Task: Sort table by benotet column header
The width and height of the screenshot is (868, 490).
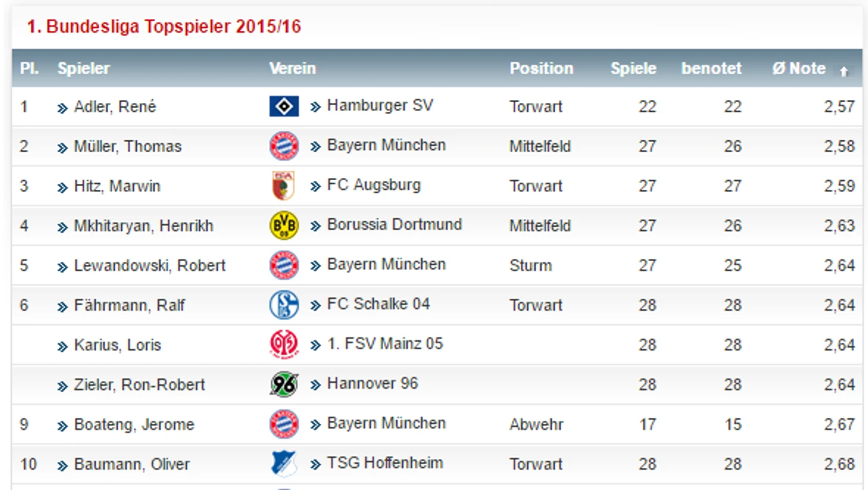Action: tap(711, 68)
